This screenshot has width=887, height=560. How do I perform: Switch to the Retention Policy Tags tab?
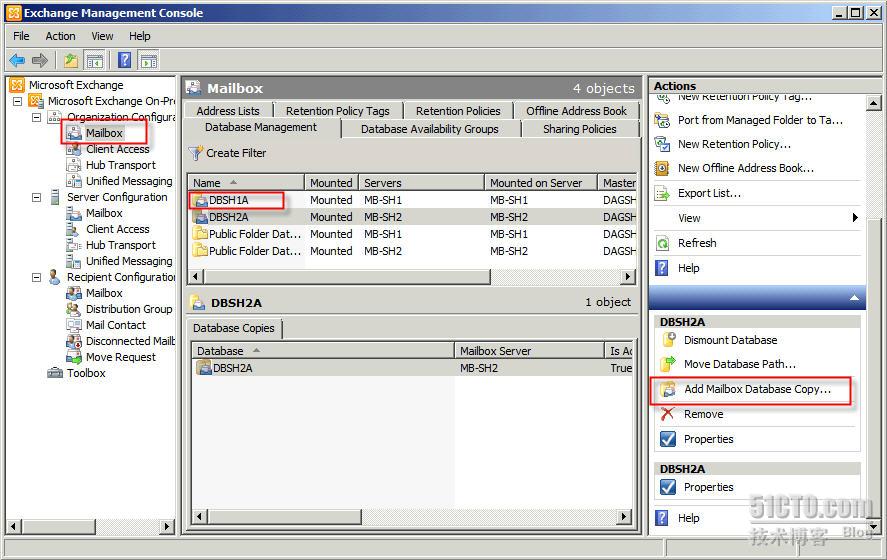338,111
